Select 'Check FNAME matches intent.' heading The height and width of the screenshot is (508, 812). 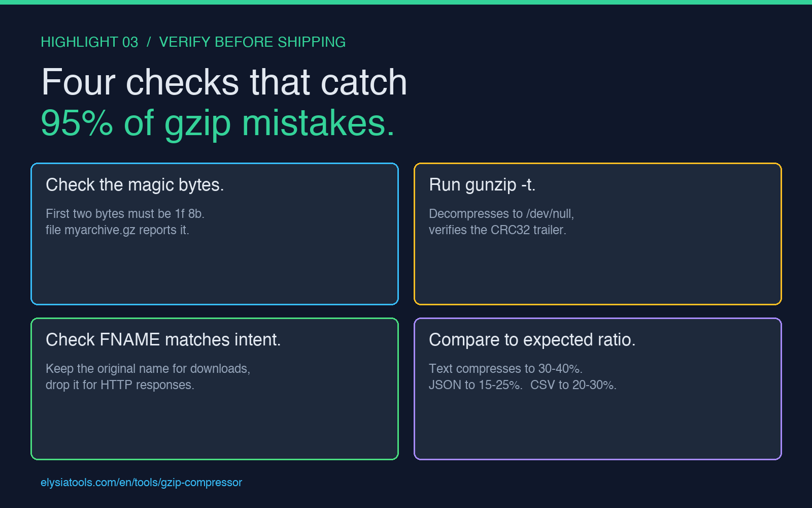coord(163,339)
